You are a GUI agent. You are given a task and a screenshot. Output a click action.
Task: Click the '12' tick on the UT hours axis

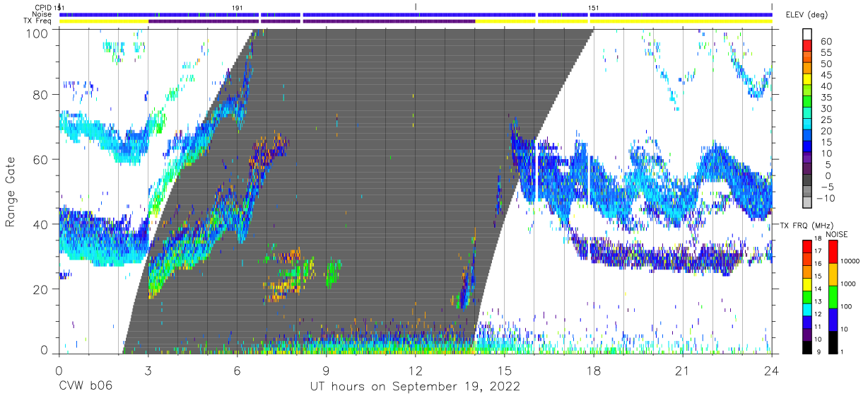(415, 371)
